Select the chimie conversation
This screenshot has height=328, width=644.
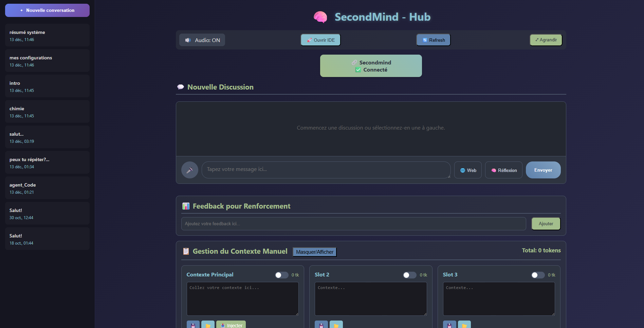tap(47, 111)
